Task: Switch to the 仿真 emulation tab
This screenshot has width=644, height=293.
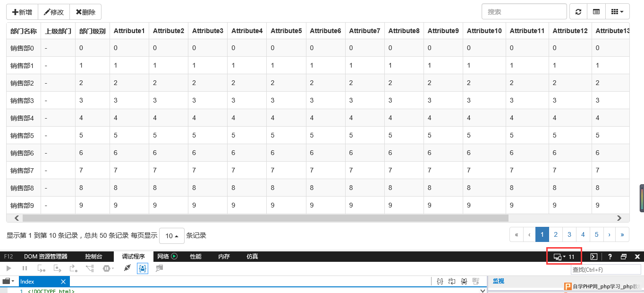Action: coord(252,257)
